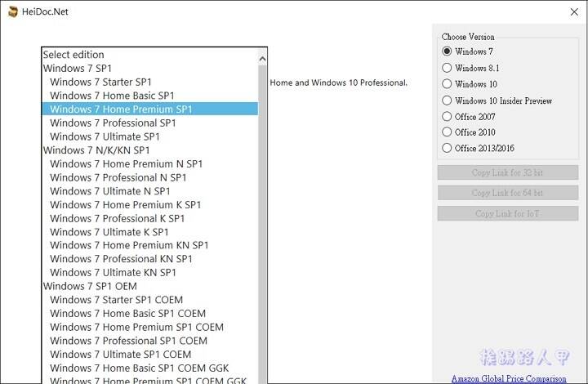Screen dimensions: 588x384
Task: Choose Windows 7 Professional K SP1
Action: click(150, 218)
